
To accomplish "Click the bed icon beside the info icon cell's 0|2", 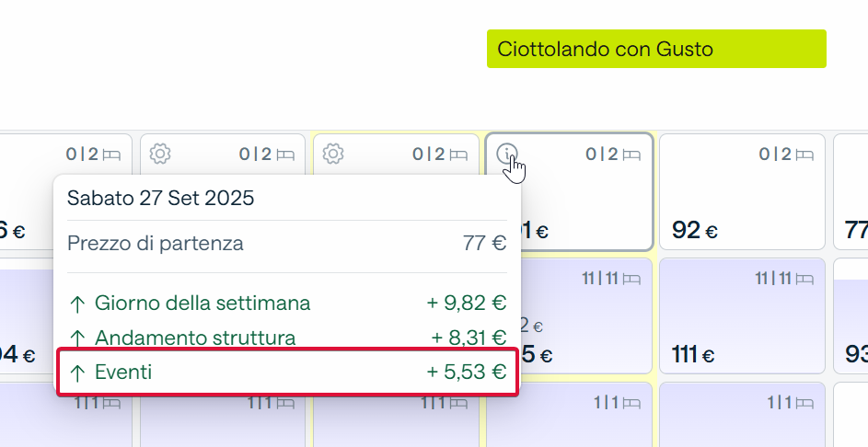I will pos(631,155).
